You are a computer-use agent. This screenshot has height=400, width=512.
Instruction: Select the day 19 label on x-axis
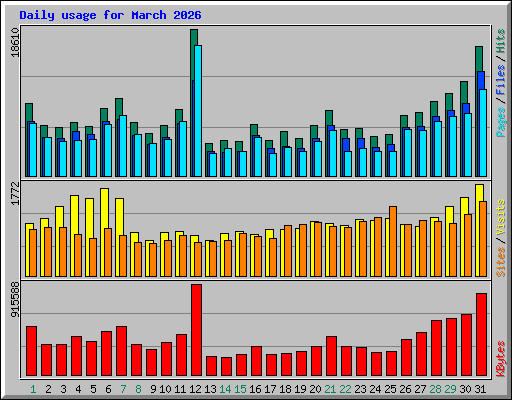click(x=300, y=389)
